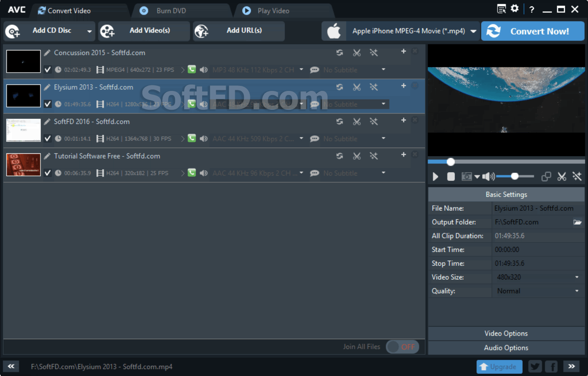Click the Upgrade button

(x=499, y=367)
